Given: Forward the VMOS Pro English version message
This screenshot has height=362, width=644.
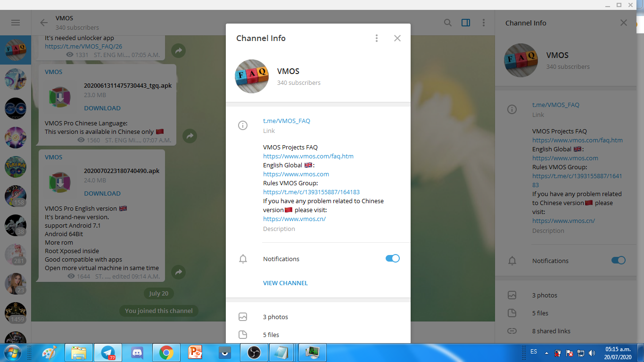Looking at the screenshot, I should (x=178, y=272).
